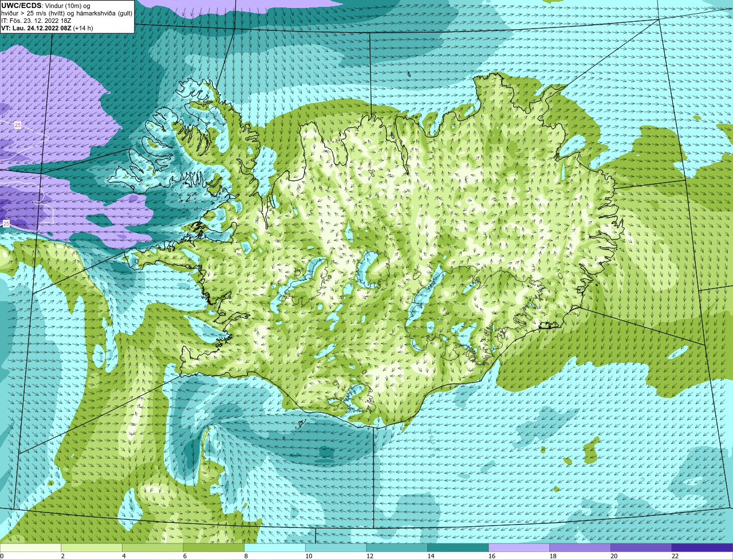Click the 16–18 m/s lavender swatch
This screenshot has height=560, width=733.
click(519, 547)
